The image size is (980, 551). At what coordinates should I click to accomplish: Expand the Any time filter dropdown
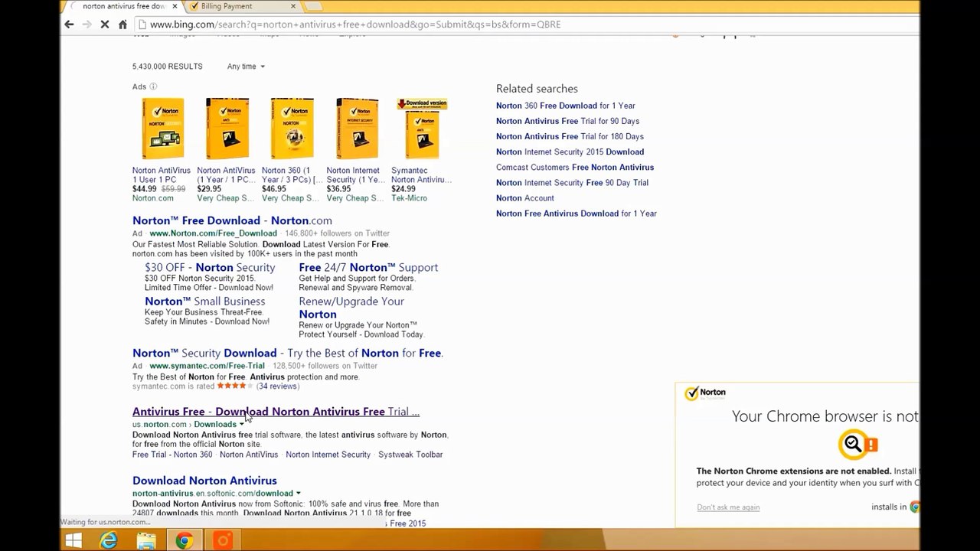point(246,67)
